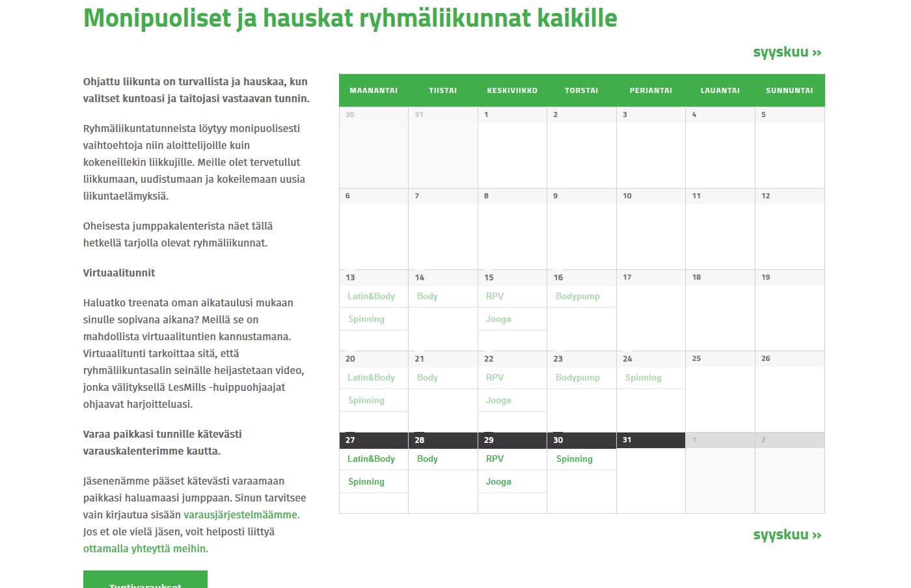Open Spinning class on Thursday the 30th
The width and height of the screenshot is (911, 588).
[x=574, y=459]
